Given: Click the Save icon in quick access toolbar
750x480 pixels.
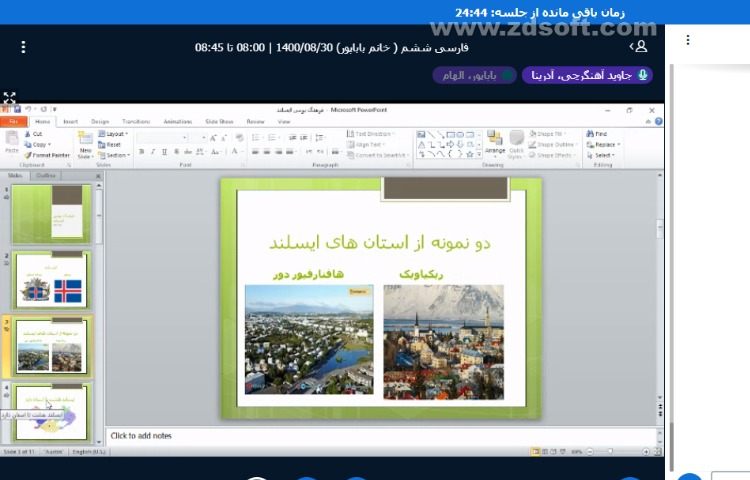Looking at the screenshot, I should [x=17, y=109].
